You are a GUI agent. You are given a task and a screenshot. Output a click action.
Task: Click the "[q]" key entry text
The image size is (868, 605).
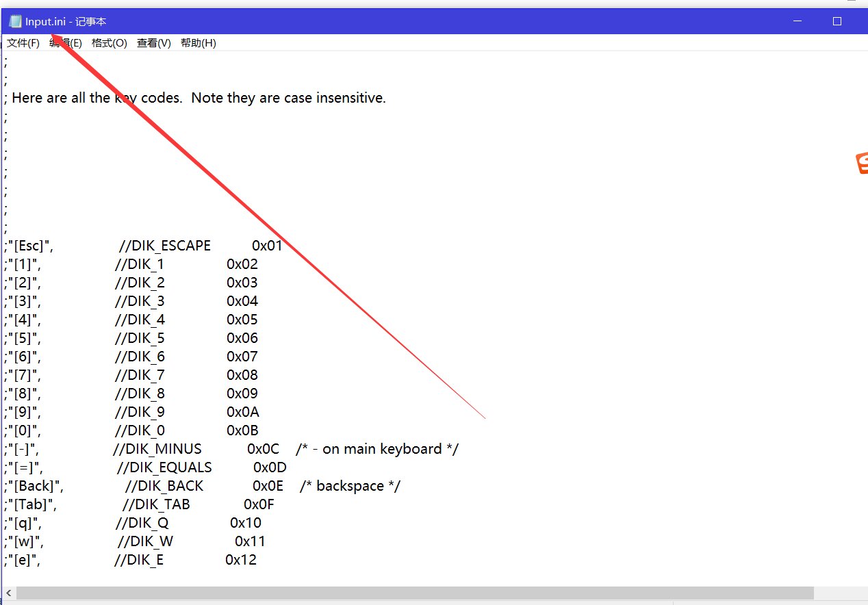(27, 523)
